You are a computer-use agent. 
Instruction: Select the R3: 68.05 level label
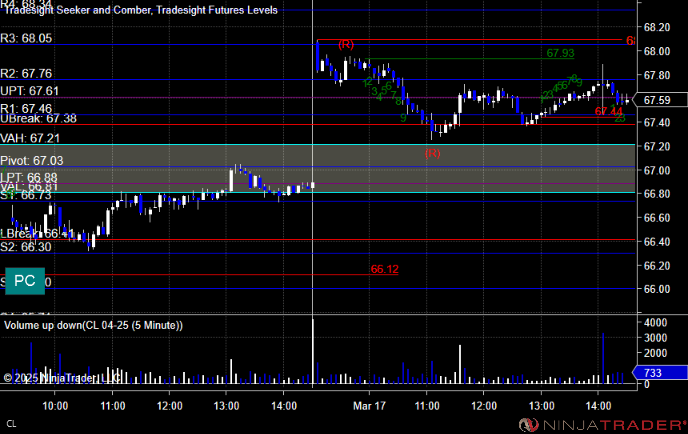[26, 38]
